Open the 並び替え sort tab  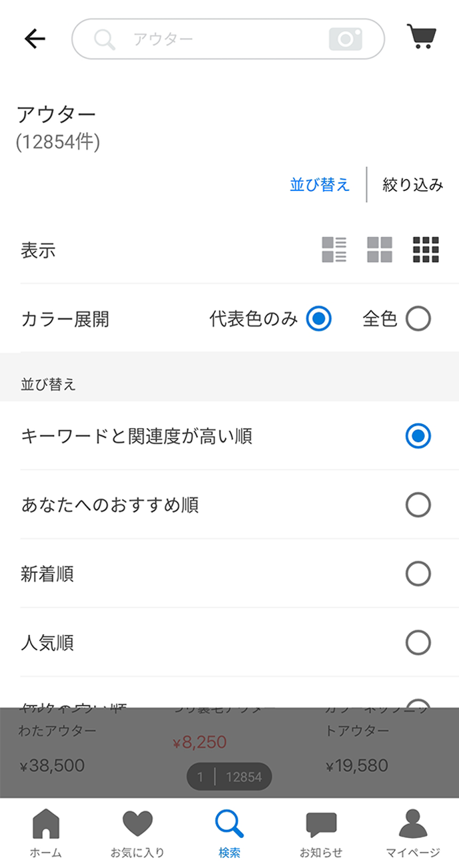[x=320, y=185]
